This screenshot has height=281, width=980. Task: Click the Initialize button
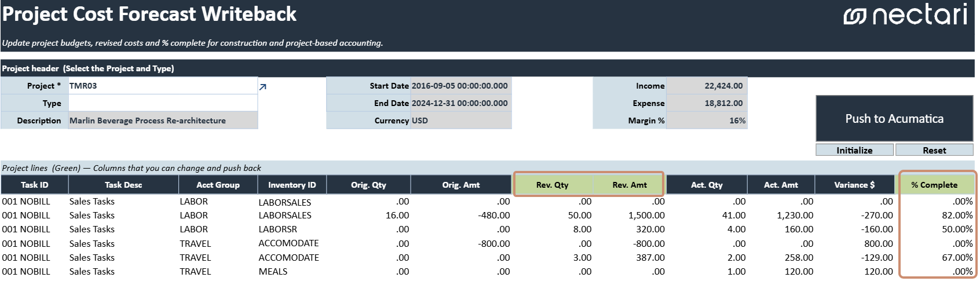(x=854, y=150)
